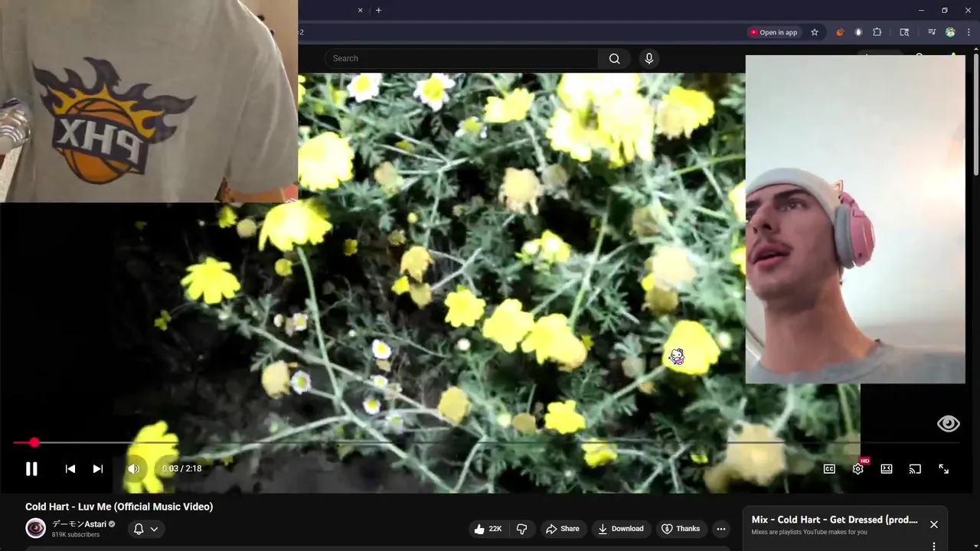980x551 pixels.
Task: Click the eye-shaped overlay icon on the video
Action: click(x=948, y=424)
